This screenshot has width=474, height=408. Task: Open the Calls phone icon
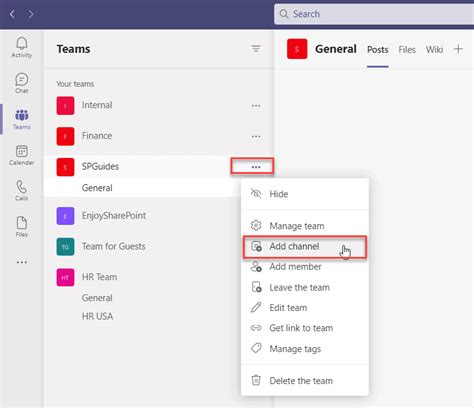[x=22, y=191]
